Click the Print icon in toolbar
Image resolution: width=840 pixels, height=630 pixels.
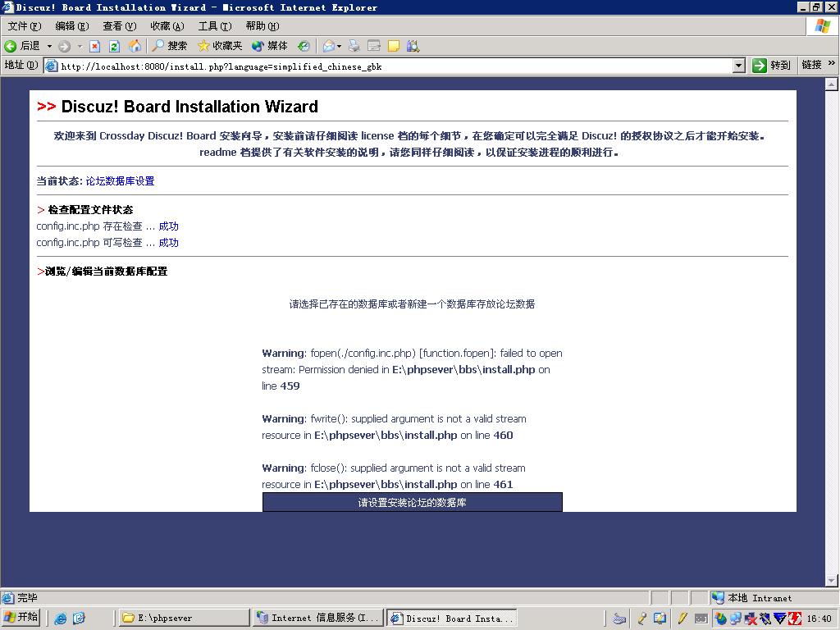point(354,46)
